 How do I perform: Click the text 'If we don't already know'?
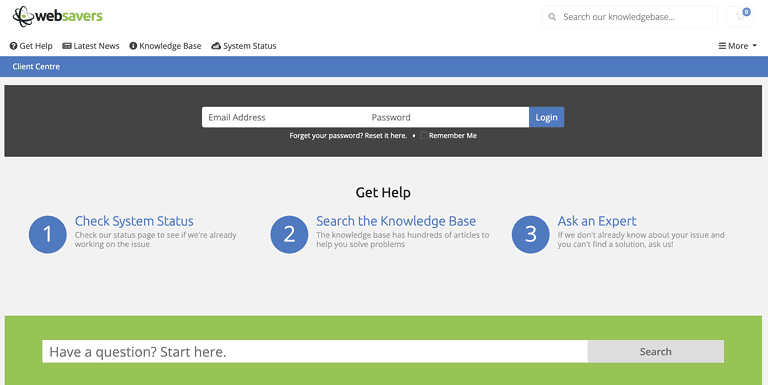(598, 235)
